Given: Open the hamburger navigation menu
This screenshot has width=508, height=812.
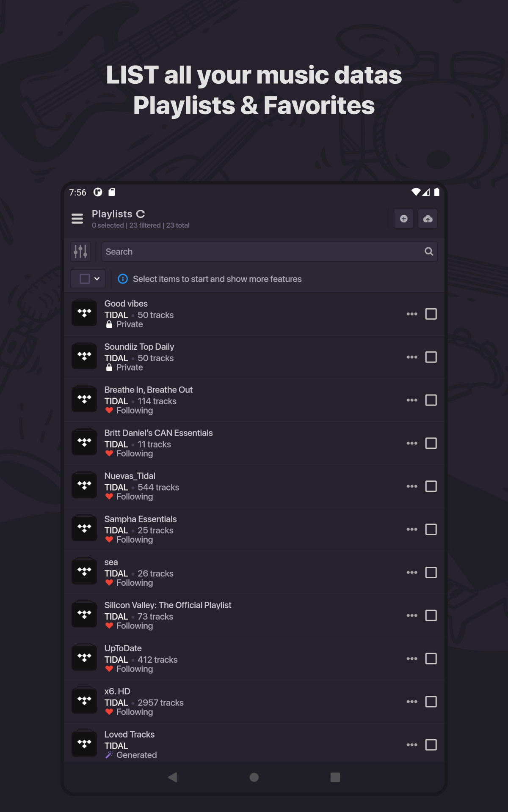Looking at the screenshot, I should tap(77, 219).
